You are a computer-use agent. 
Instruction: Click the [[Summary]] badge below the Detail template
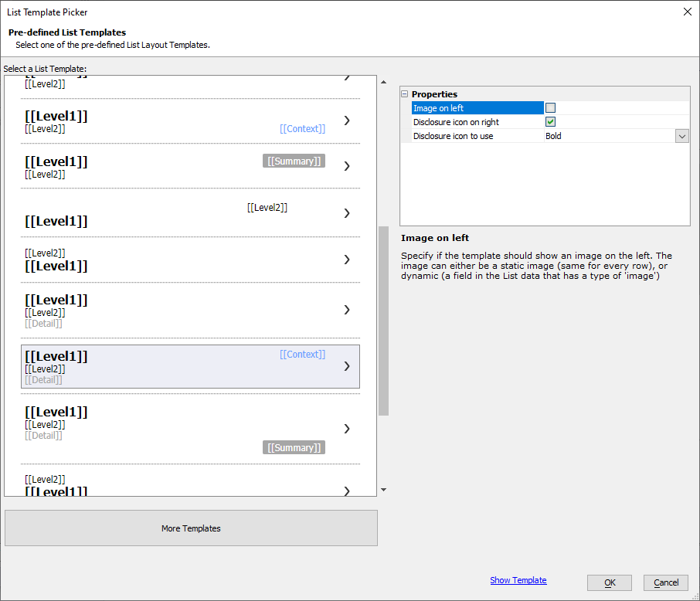(x=294, y=447)
